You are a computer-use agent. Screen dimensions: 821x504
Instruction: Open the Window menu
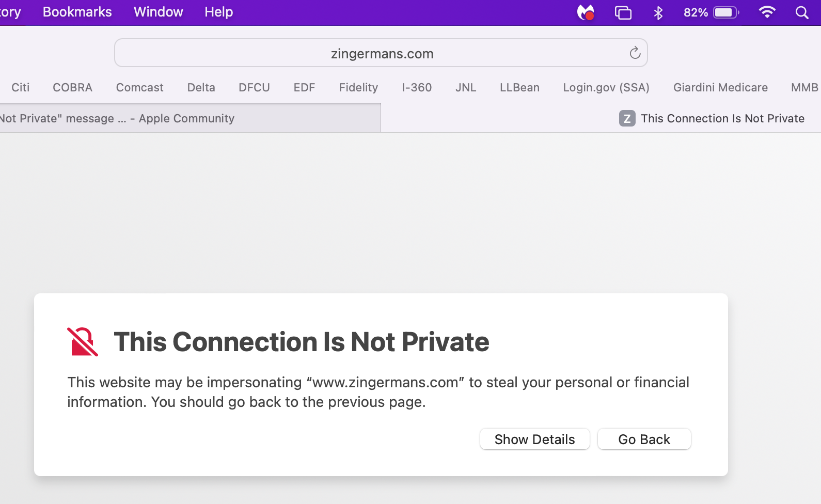(158, 12)
